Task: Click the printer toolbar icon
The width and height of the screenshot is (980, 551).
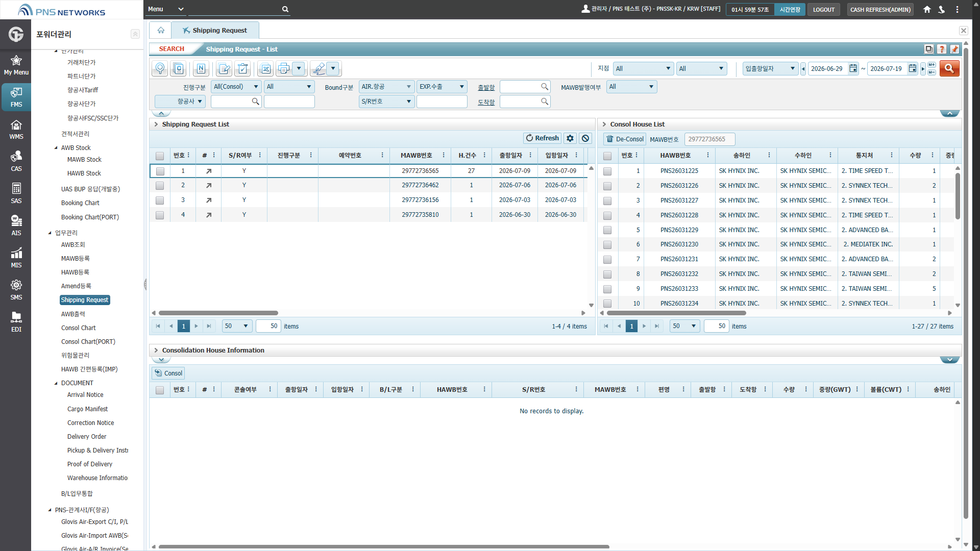Action: [x=284, y=68]
